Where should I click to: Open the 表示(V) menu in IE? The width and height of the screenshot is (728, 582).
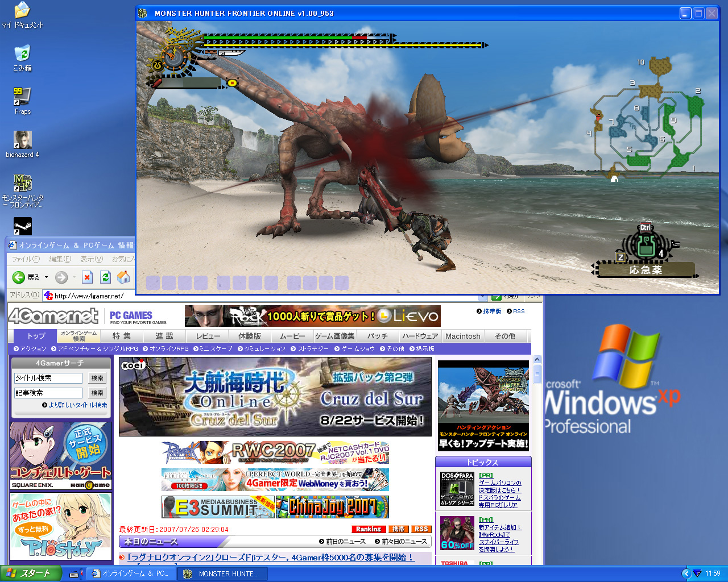91,259
